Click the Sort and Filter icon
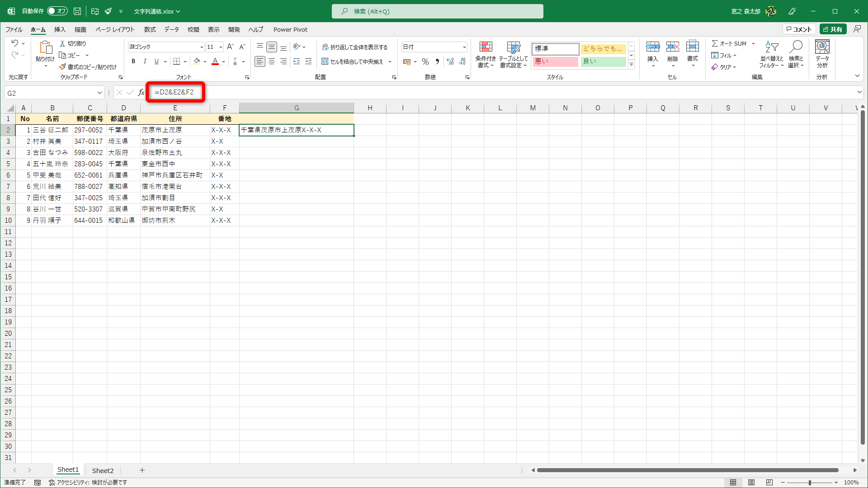Screen dimensions: 868x488 click(x=771, y=47)
